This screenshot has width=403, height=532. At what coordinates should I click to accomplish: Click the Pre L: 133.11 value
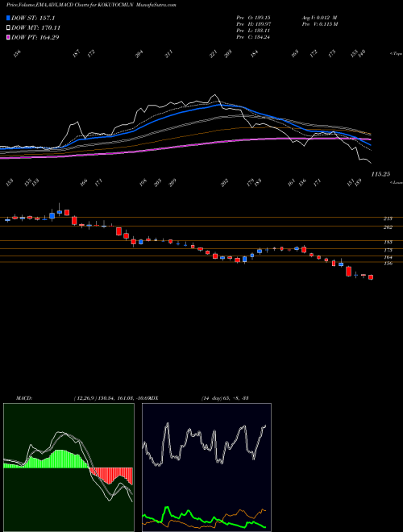click(x=253, y=31)
